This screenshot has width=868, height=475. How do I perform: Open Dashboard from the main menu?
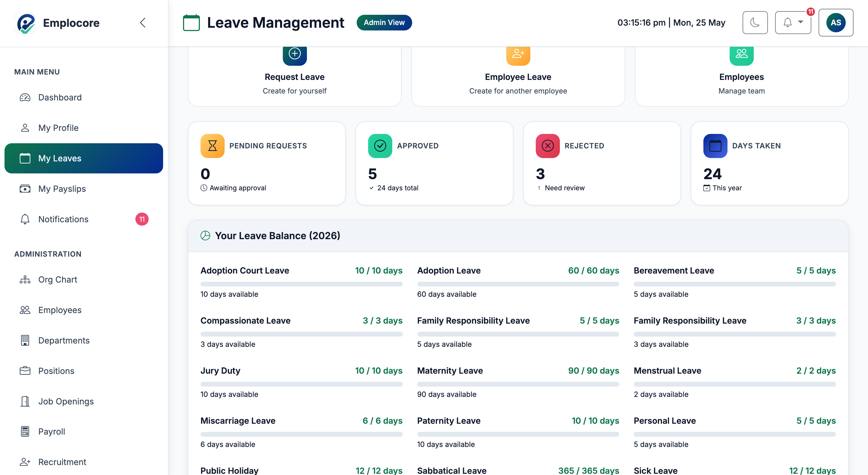[x=84, y=97]
